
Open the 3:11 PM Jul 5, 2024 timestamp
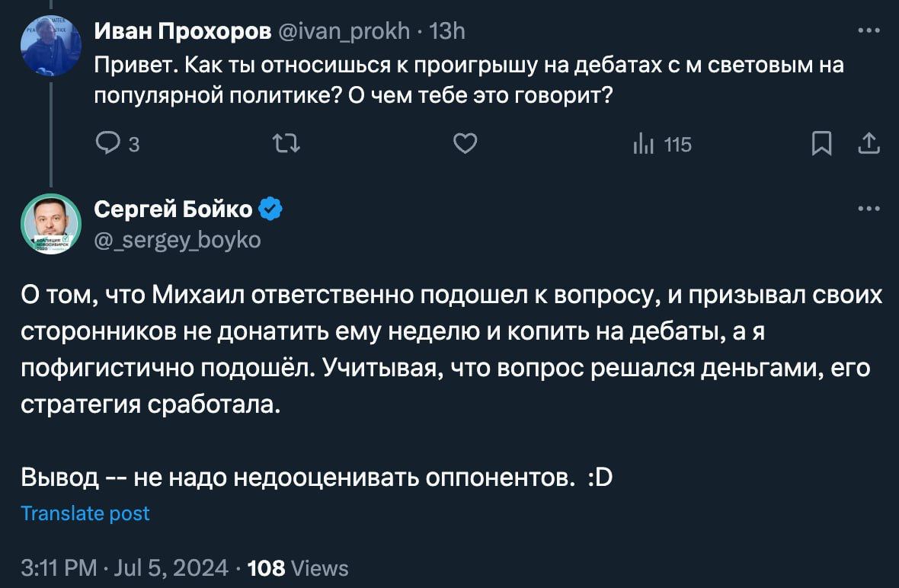click(x=124, y=568)
